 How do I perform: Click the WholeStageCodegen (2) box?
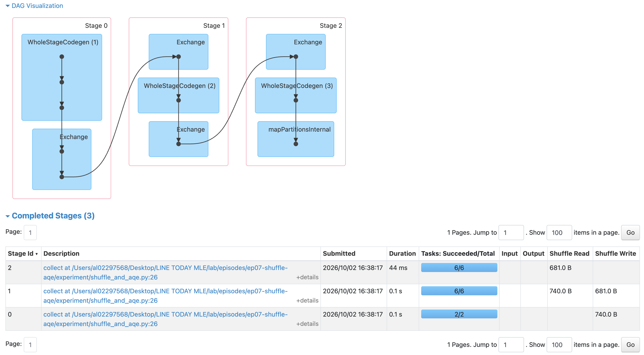coord(179,96)
